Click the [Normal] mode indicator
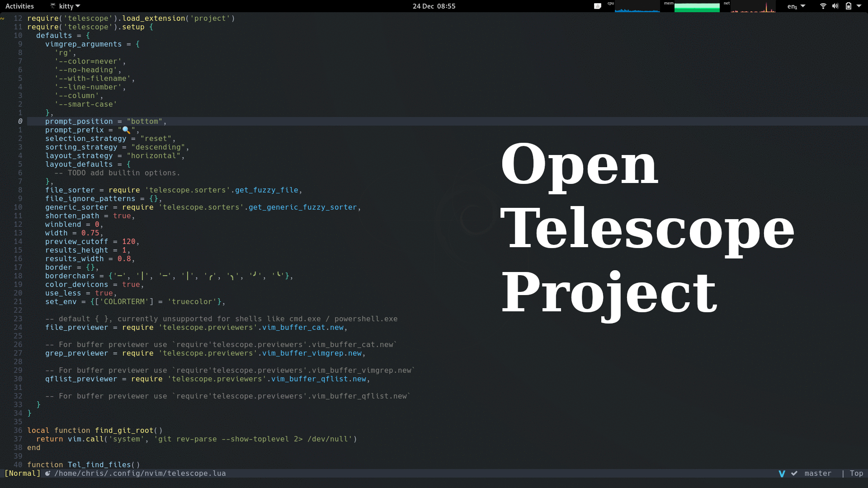Screen dimensions: 868x488 pyautogui.click(x=22, y=474)
